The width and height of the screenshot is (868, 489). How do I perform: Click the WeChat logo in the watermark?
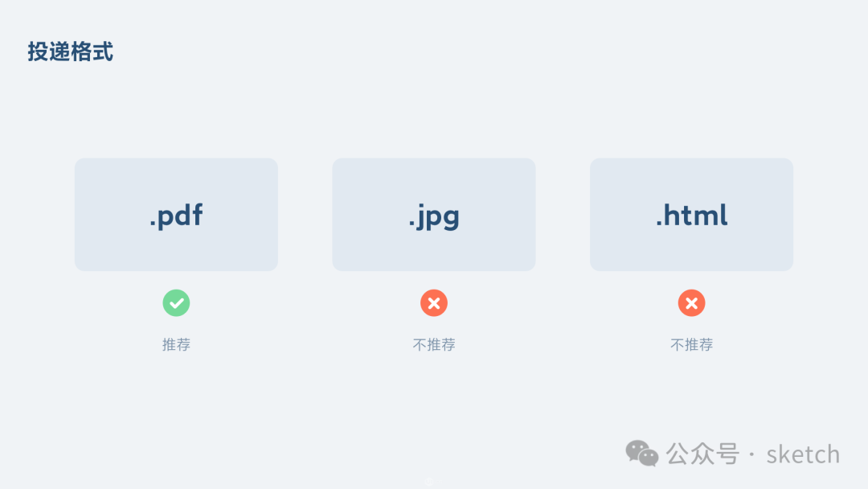pyautogui.click(x=642, y=454)
